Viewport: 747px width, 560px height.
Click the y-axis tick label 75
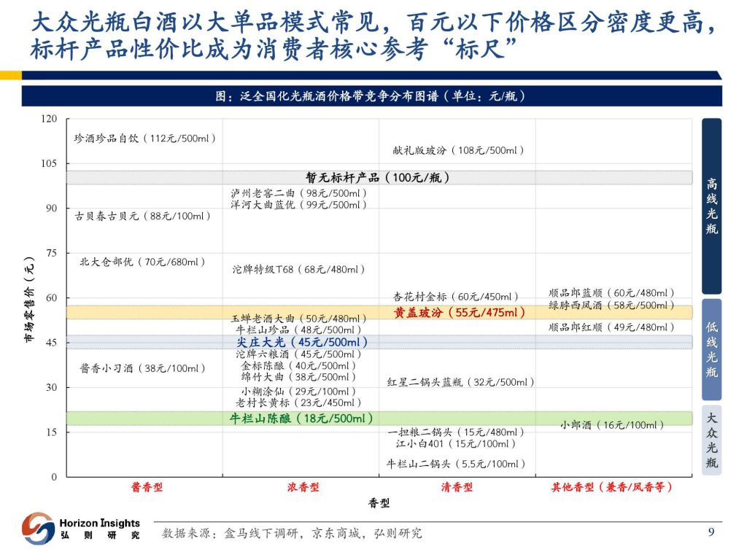point(52,253)
